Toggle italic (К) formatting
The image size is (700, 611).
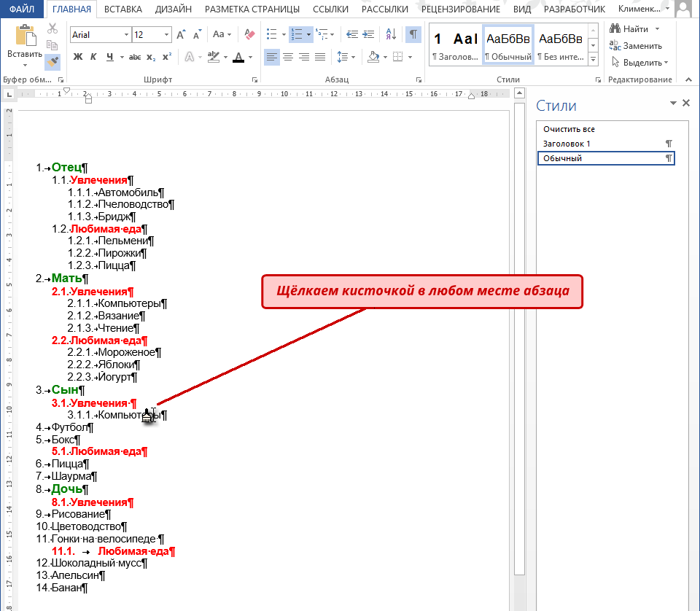click(x=93, y=57)
